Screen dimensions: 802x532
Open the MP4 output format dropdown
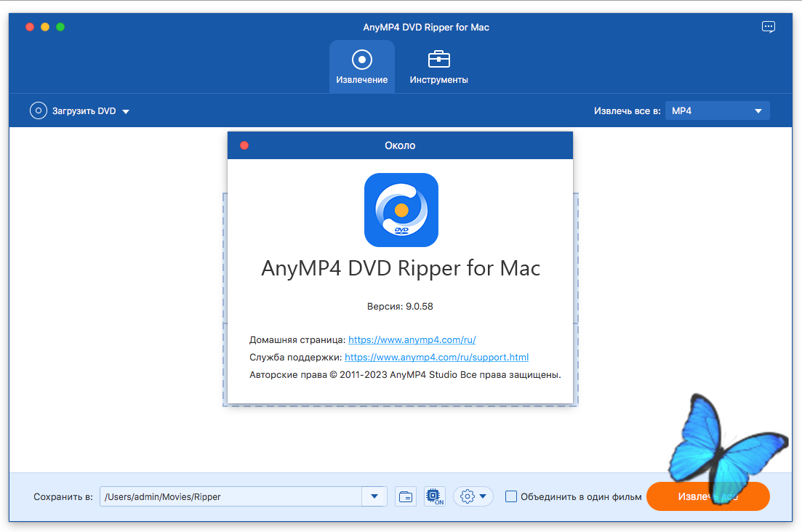717,111
